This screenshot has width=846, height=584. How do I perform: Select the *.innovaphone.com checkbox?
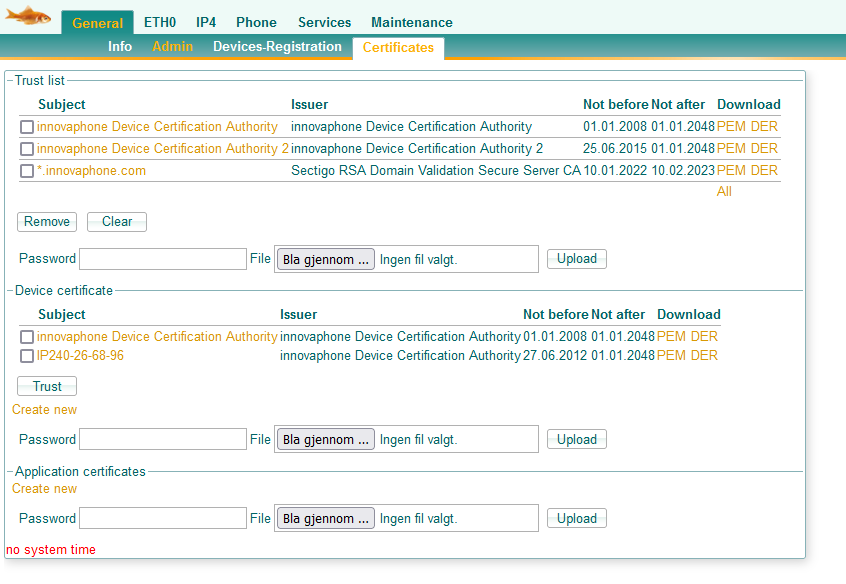tap(27, 171)
